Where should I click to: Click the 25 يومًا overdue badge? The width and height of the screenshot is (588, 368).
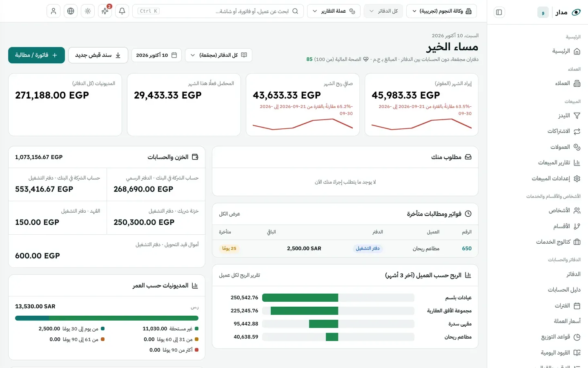[229, 249]
